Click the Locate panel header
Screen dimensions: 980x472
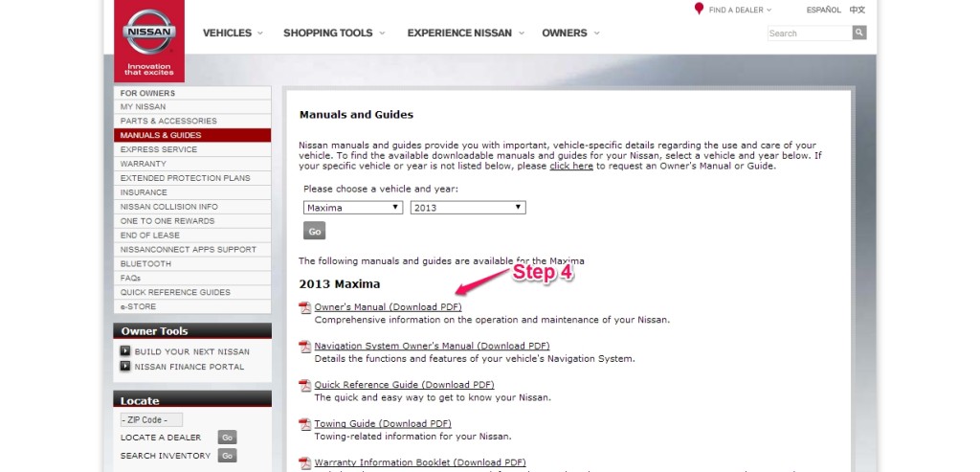(192, 399)
